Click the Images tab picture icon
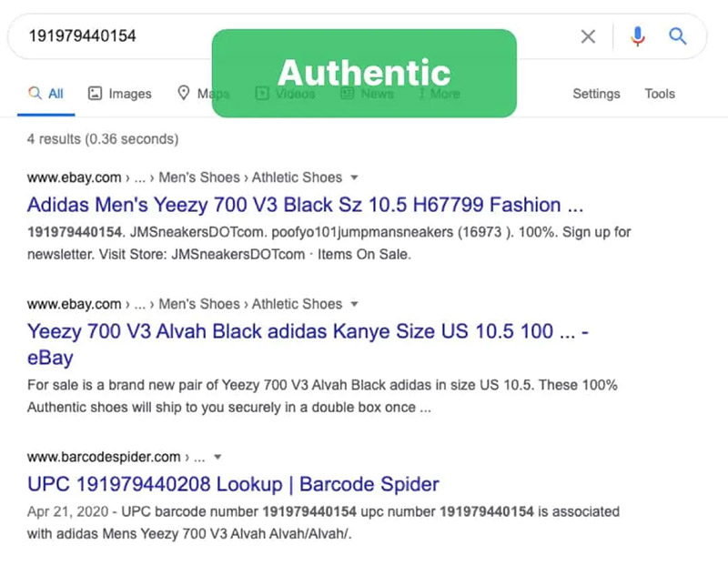This screenshot has width=728, height=566. coord(95,94)
